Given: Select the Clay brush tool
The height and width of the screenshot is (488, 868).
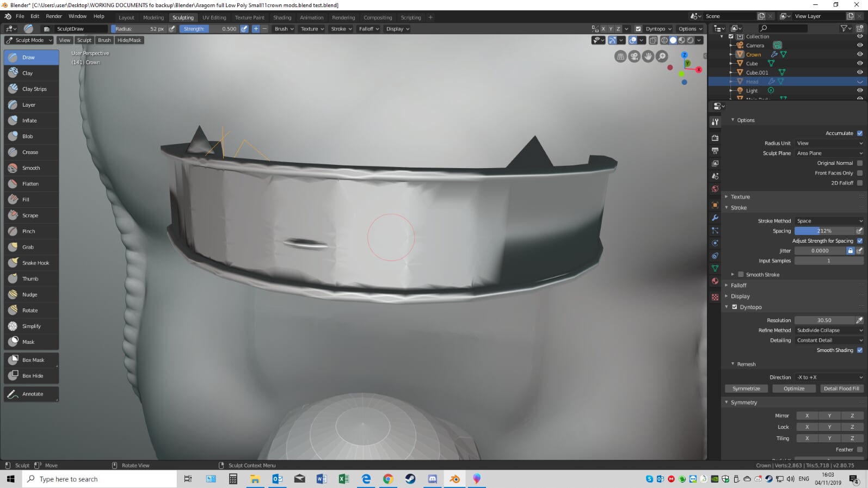Looking at the screenshot, I should (x=32, y=73).
